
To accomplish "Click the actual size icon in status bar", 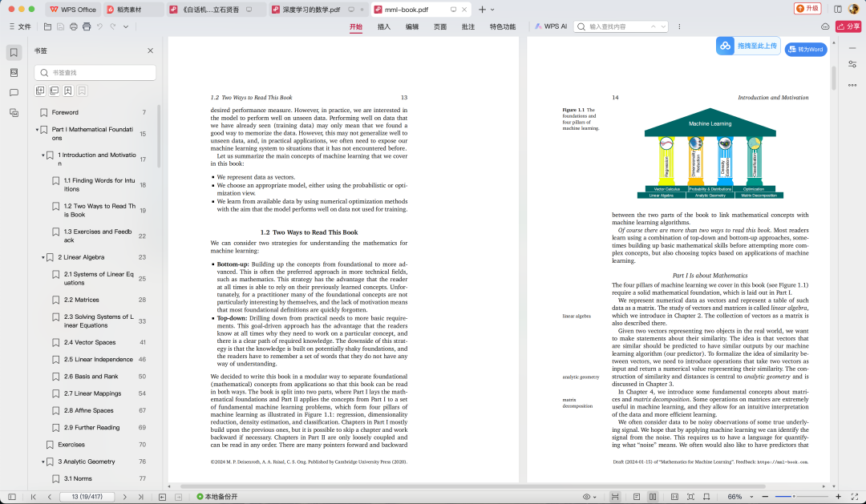I will (x=674, y=497).
